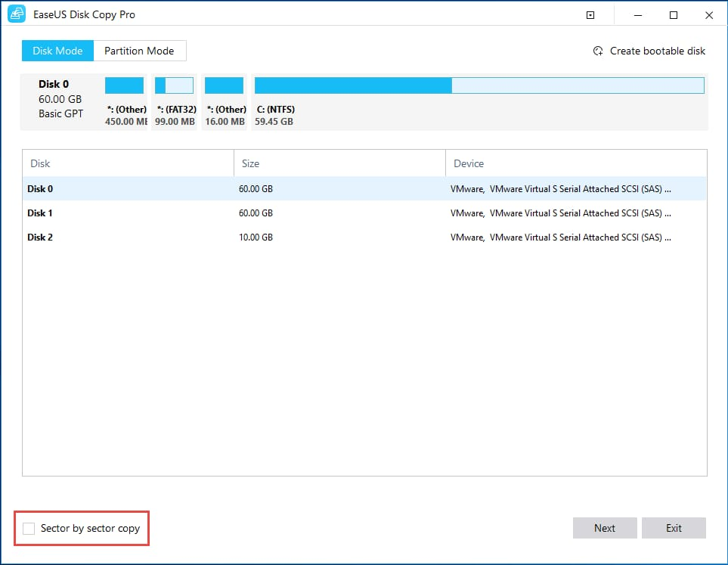Viewport: 728px width, 565px height.
Task: Select the 450.00 MB Other partition block
Action: click(124, 85)
